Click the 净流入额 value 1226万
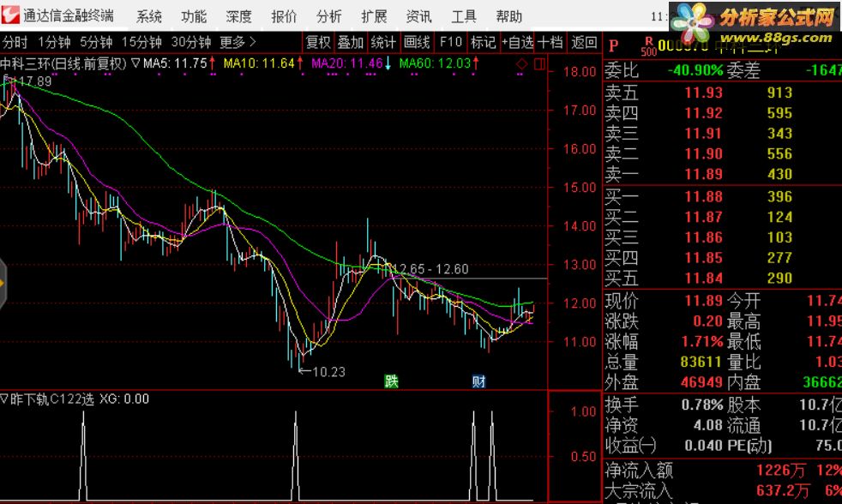 781,471
